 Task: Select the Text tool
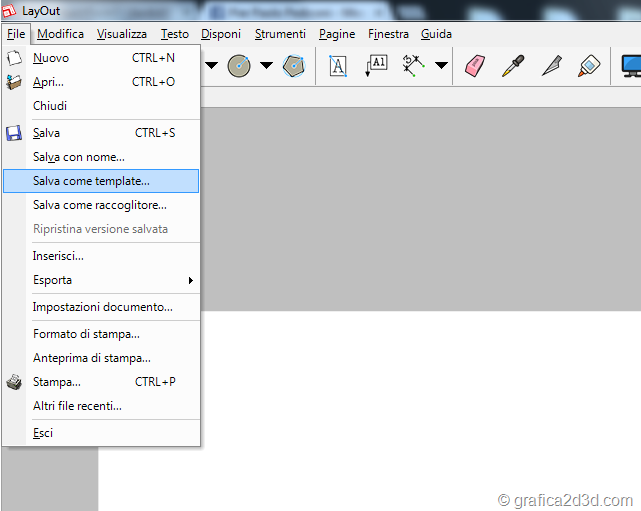point(338,66)
